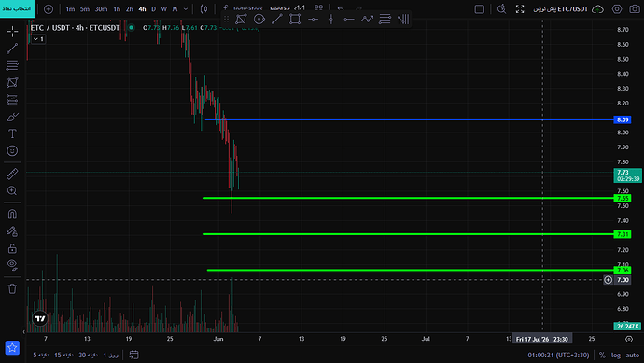The image size is (644, 363).
Task: Take a chart snapshot with camera
Action: click(x=635, y=9)
